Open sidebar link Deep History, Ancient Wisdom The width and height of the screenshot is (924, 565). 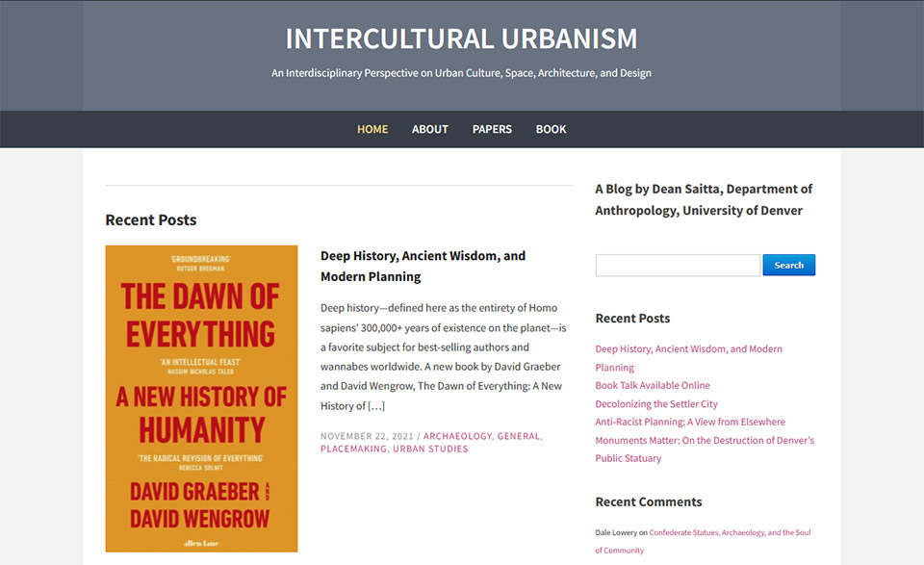point(688,348)
